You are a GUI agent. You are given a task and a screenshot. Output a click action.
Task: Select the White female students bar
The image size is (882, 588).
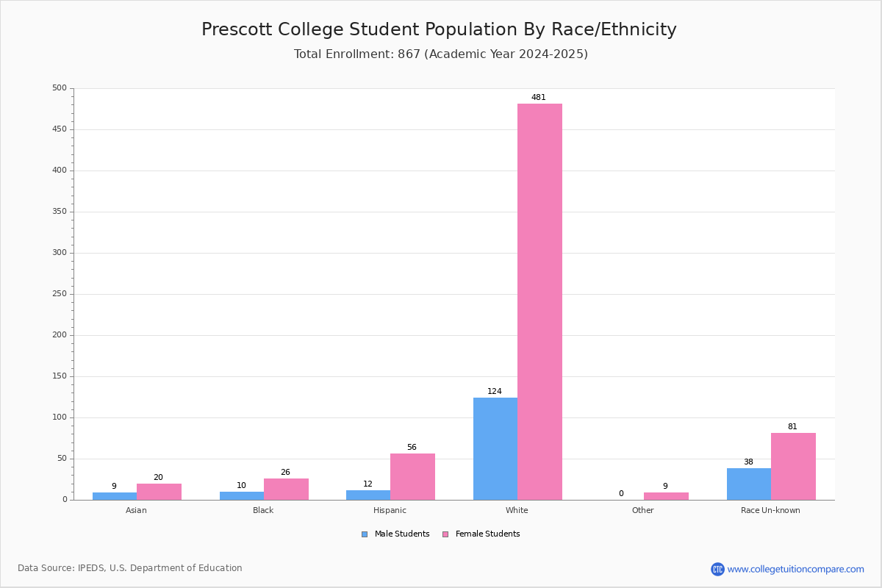(x=539, y=301)
